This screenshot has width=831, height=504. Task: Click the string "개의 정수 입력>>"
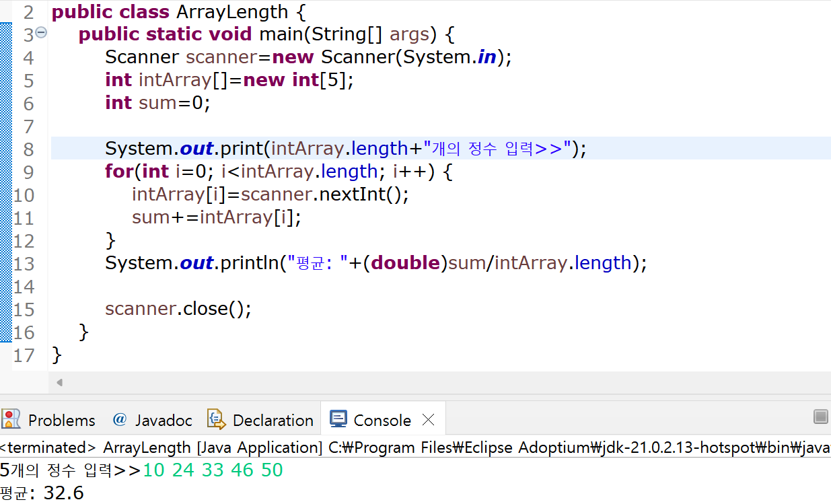point(497,149)
